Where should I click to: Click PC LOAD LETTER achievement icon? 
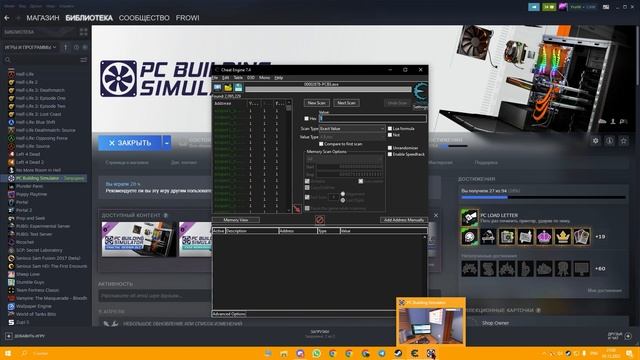[469, 217]
